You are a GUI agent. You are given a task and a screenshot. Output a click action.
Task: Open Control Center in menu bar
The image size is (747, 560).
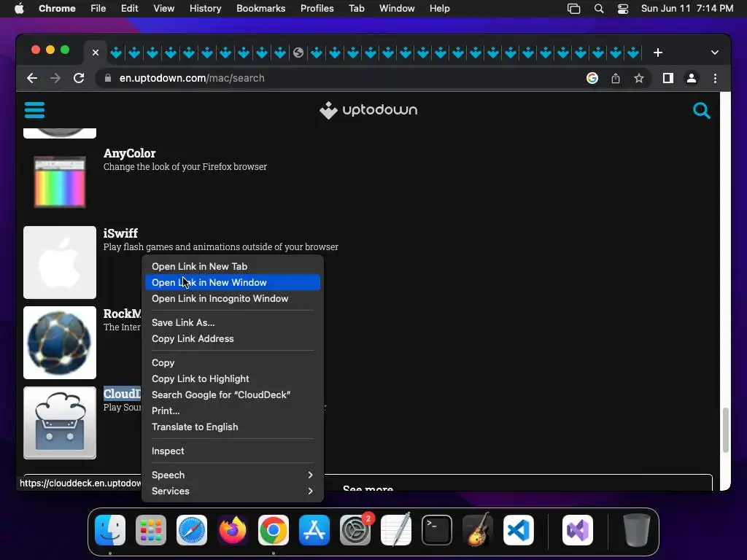(x=623, y=9)
